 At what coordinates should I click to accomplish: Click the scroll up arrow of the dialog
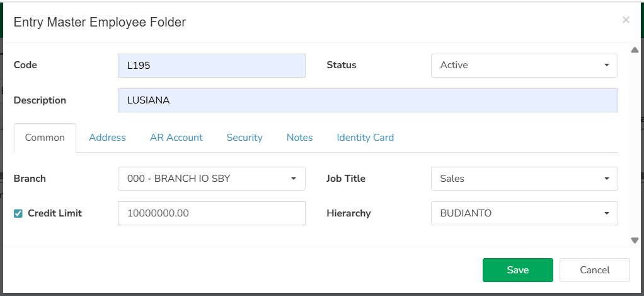coord(635,50)
